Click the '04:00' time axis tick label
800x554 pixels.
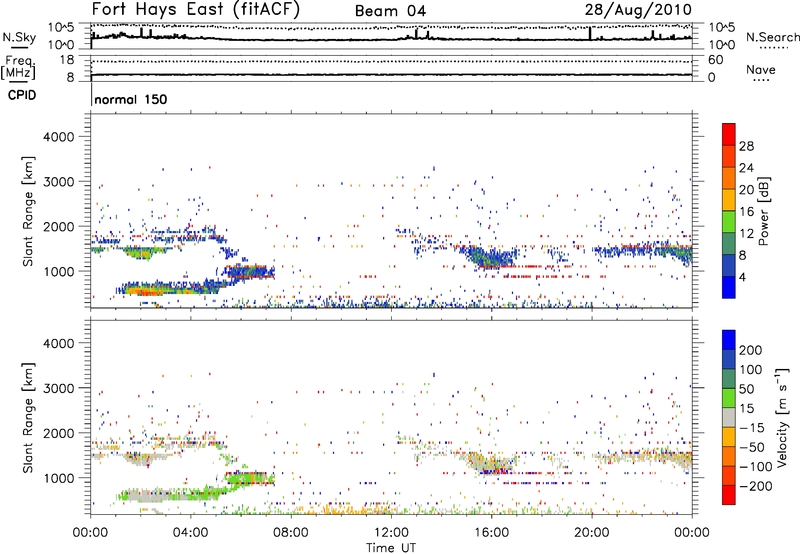[191, 533]
